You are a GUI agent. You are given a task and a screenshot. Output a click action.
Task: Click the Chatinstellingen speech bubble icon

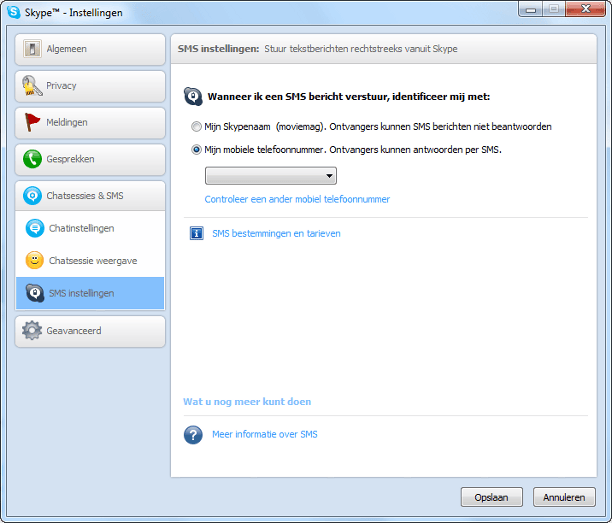point(35,228)
